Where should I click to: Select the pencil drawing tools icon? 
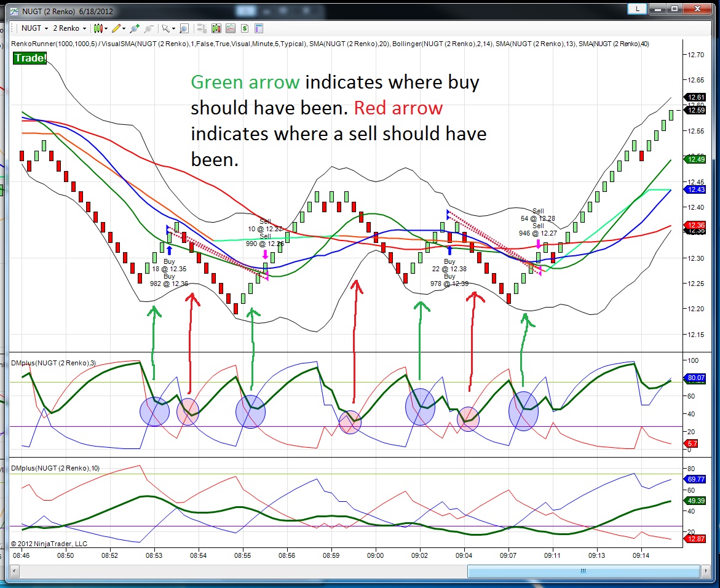click(116, 28)
